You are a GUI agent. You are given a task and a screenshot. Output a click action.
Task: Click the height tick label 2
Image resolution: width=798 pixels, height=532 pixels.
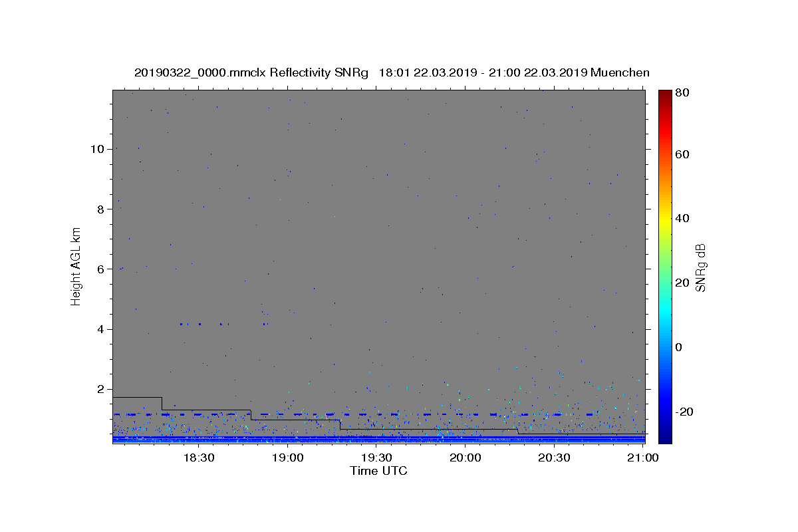102,389
